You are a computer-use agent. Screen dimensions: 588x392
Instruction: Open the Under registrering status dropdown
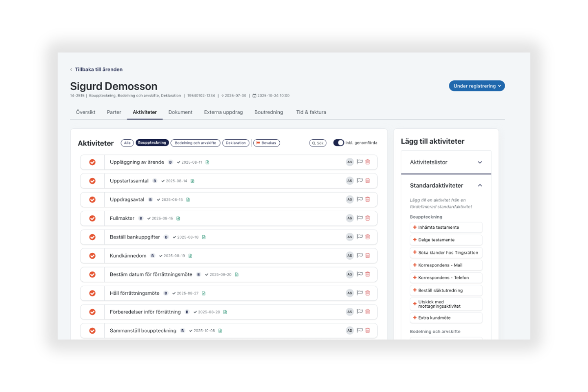tap(477, 86)
